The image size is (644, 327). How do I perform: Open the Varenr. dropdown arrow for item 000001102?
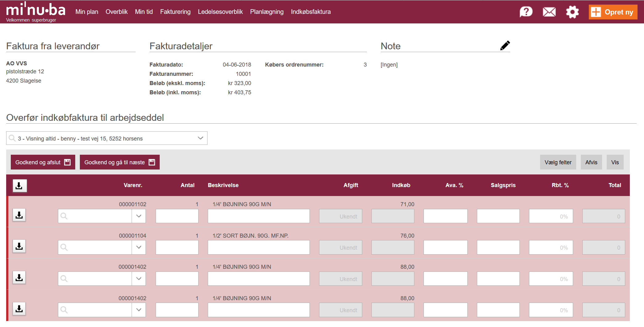pos(139,216)
